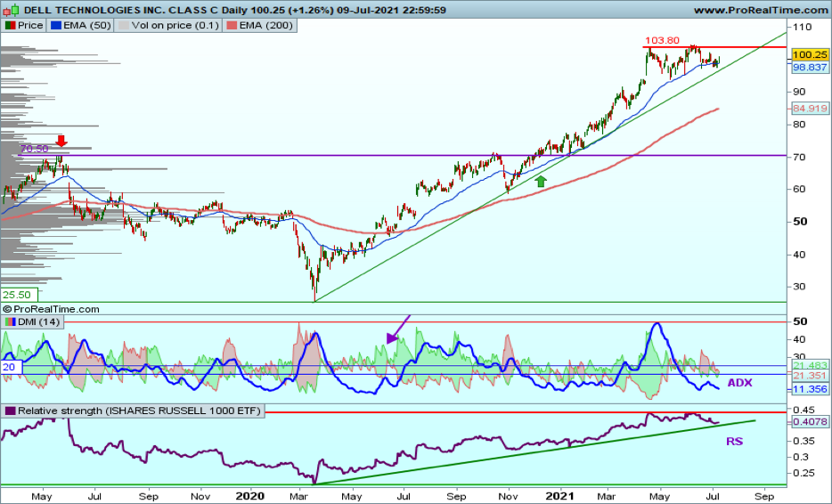Viewport: 832px width, 504px height.
Task: Open the Relative strength (ISHARES RUSSELL 1000 ETF) label
Action: tap(139, 411)
